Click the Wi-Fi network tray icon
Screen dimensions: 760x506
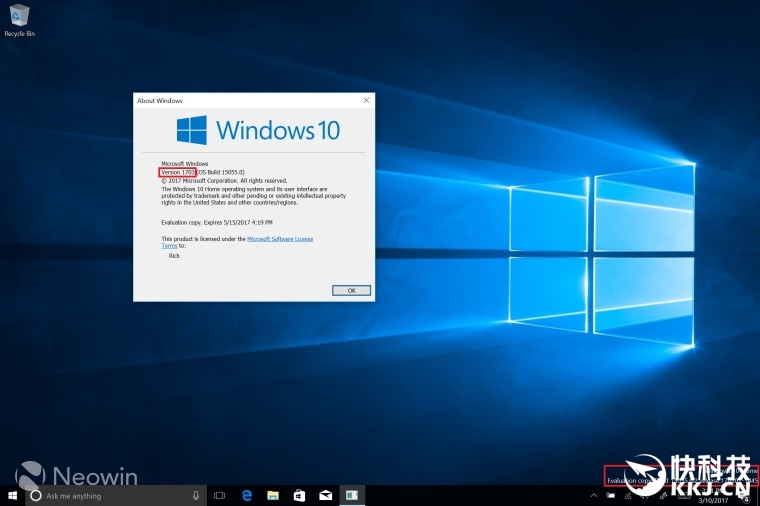(x=628, y=495)
